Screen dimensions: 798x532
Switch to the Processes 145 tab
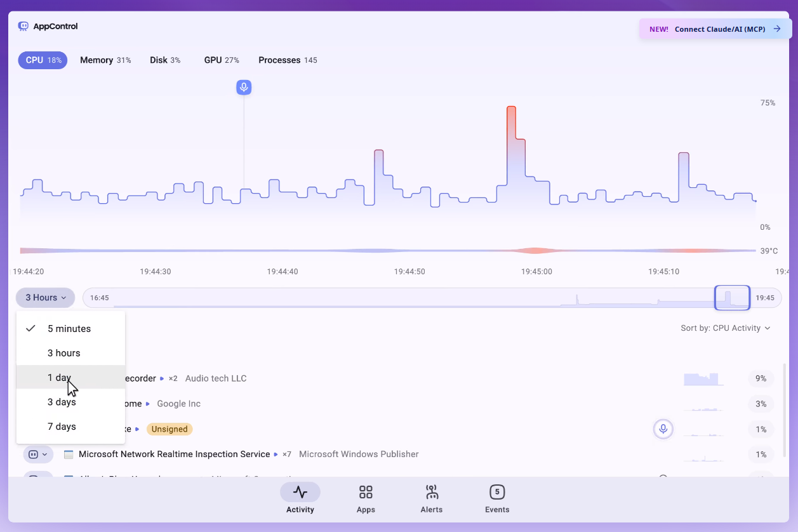coord(288,60)
